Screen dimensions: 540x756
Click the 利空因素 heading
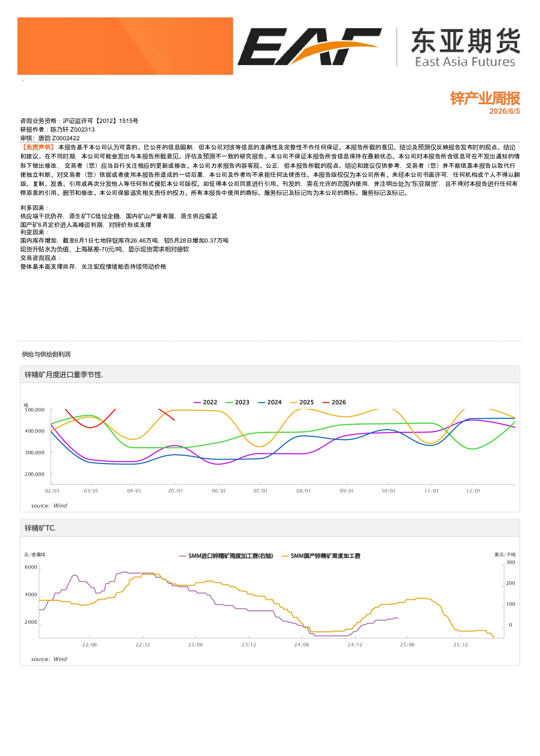tap(34, 232)
